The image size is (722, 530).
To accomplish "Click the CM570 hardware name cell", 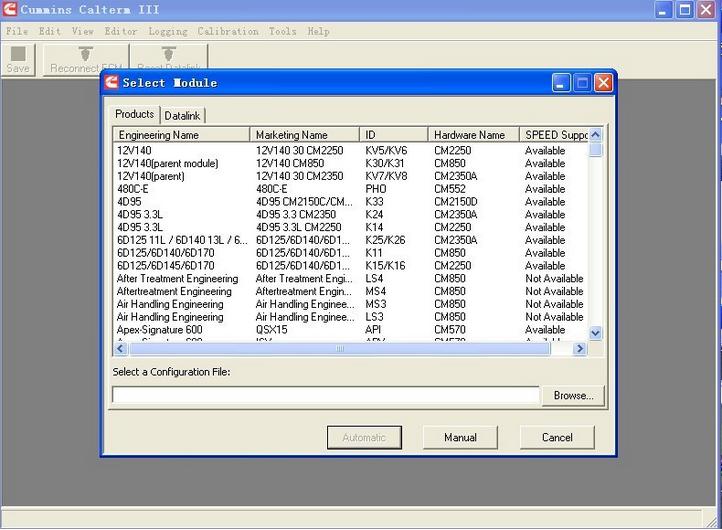I will pos(450,330).
